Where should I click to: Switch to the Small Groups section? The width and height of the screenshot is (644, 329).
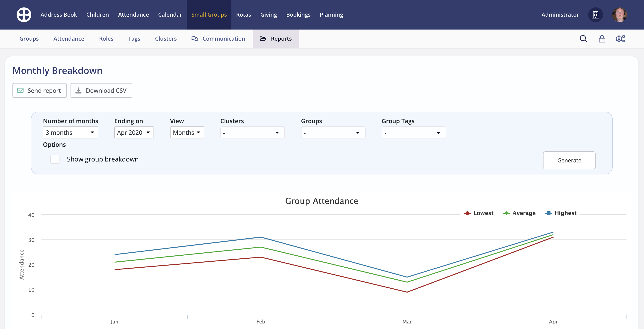pos(209,15)
